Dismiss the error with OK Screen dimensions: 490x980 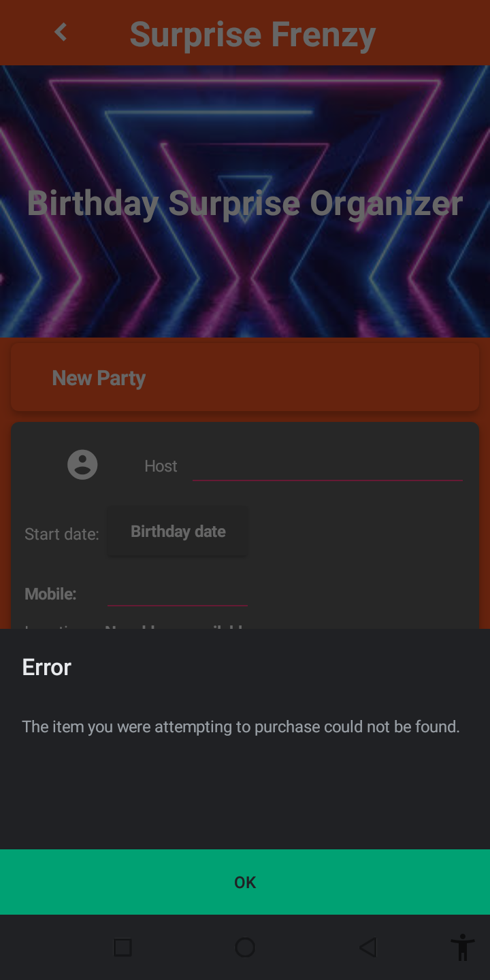tap(245, 882)
